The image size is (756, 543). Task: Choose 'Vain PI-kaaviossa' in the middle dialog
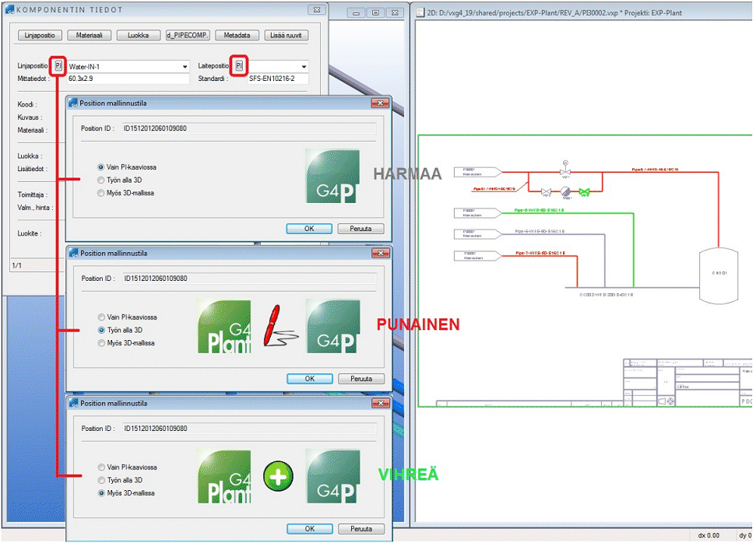tap(101, 317)
